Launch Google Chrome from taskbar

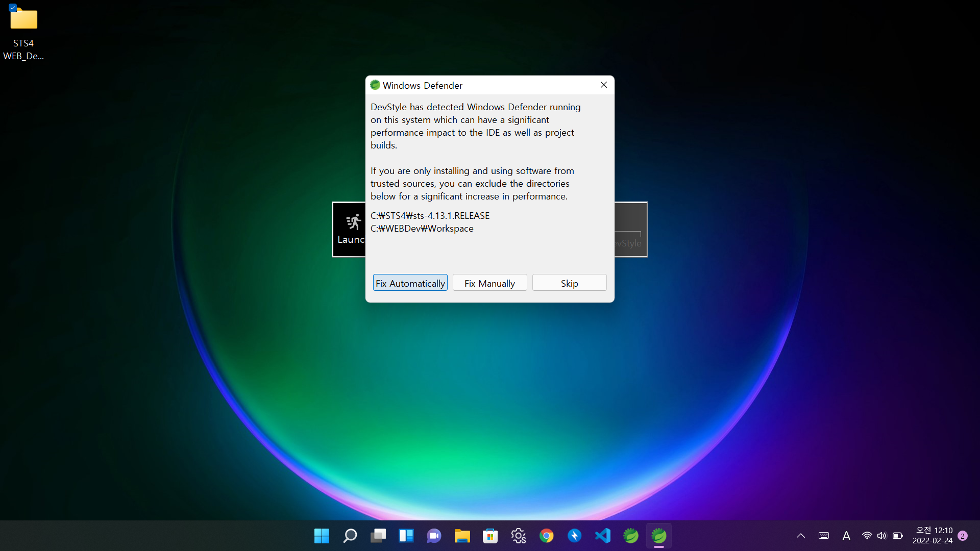(547, 536)
